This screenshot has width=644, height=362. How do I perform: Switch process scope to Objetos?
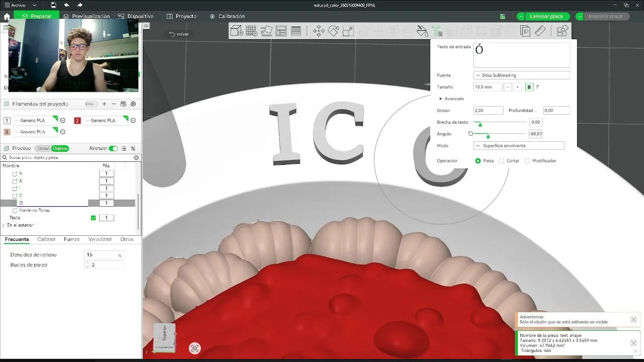pos(60,148)
